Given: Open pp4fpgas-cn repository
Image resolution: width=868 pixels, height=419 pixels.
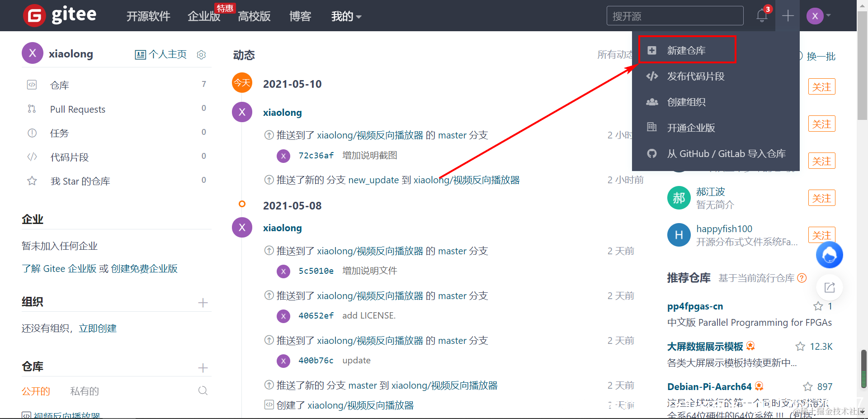Looking at the screenshot, I should tap(695, 306).
